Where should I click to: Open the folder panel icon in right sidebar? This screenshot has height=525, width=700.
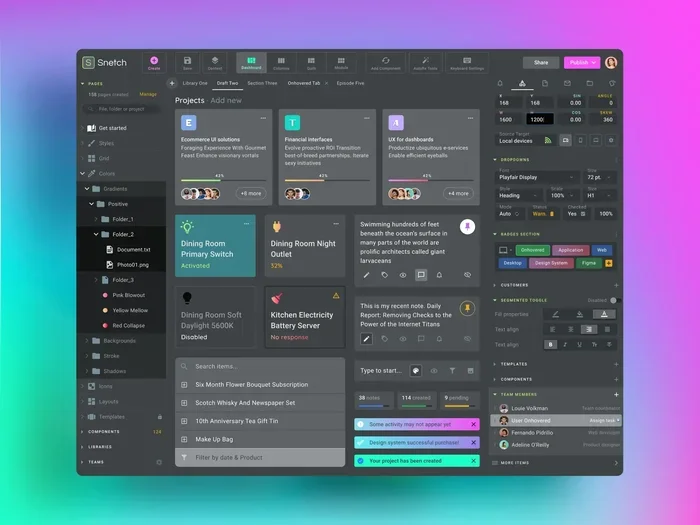pos(589,83)
